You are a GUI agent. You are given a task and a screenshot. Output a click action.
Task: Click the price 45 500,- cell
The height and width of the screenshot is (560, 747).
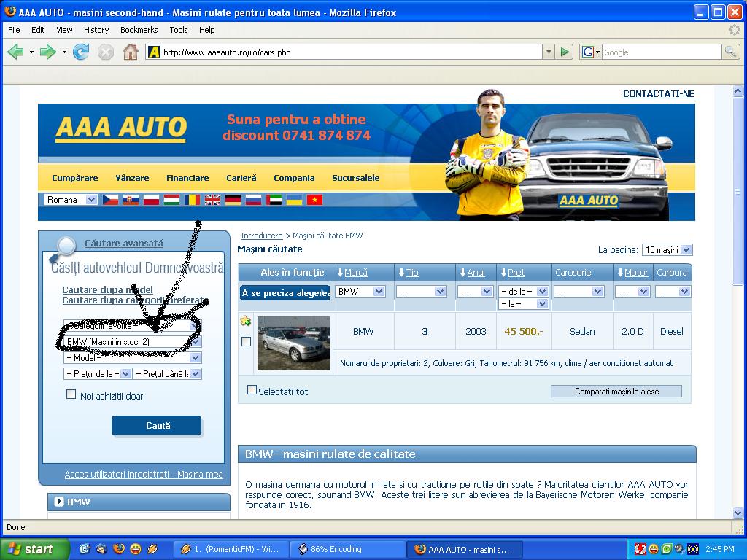tap(524, 332)
